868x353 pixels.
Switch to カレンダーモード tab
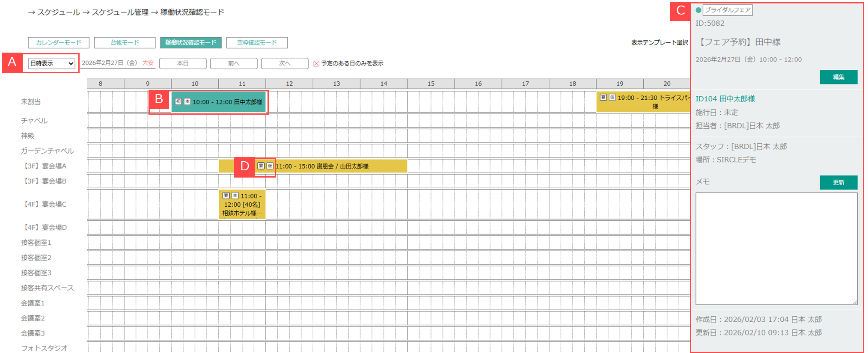pos(59,43)
